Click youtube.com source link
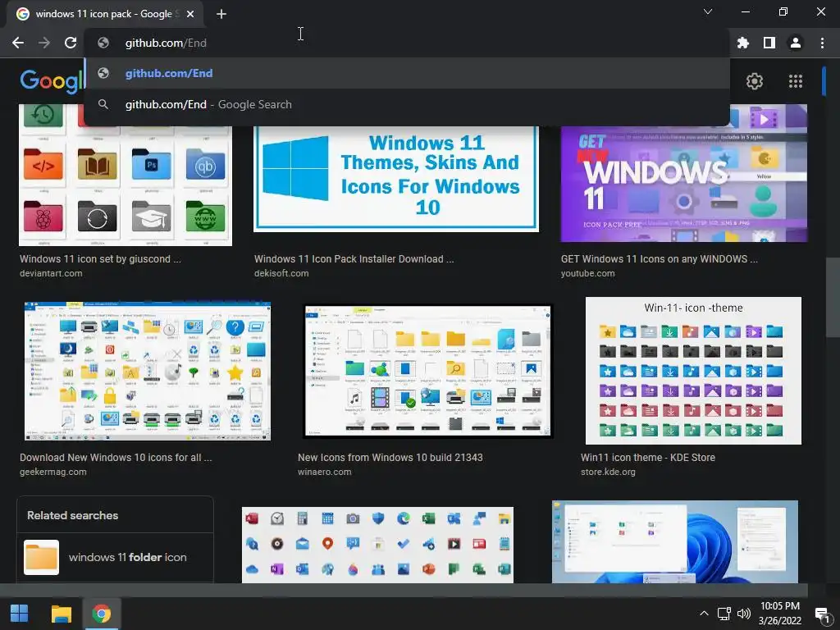 pyautogui.click(x=587, y=273)
